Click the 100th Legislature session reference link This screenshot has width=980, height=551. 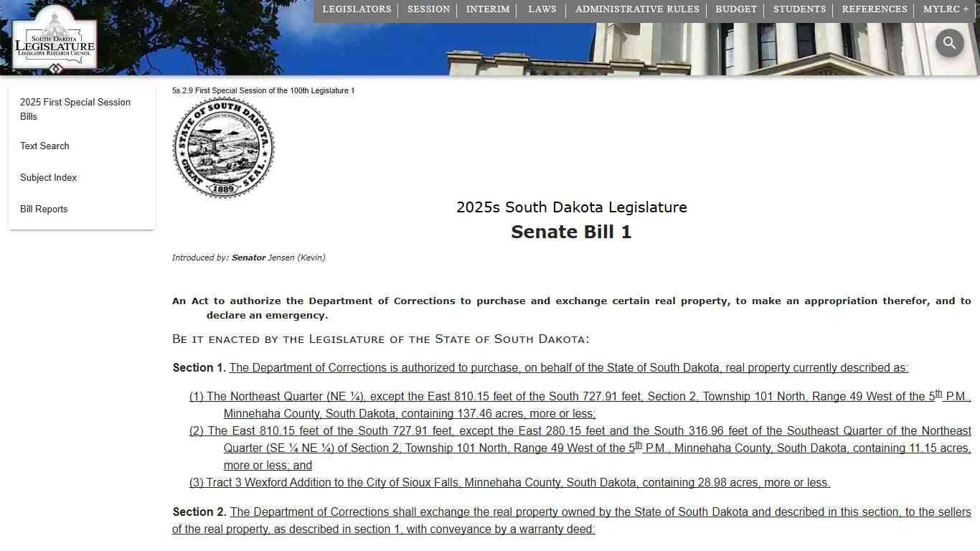click(x=263, y=90)
